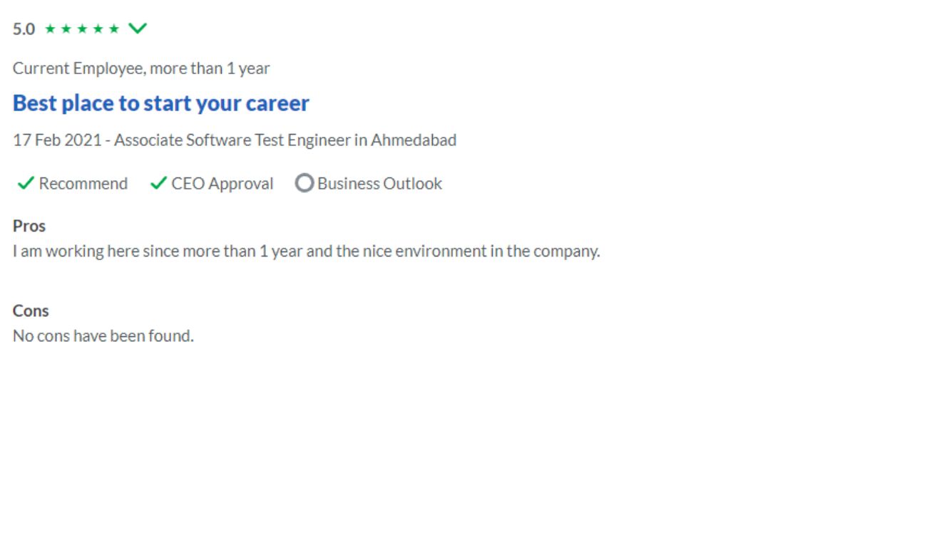
Task: Click the Business Outlook label
Action: point(380,184)
